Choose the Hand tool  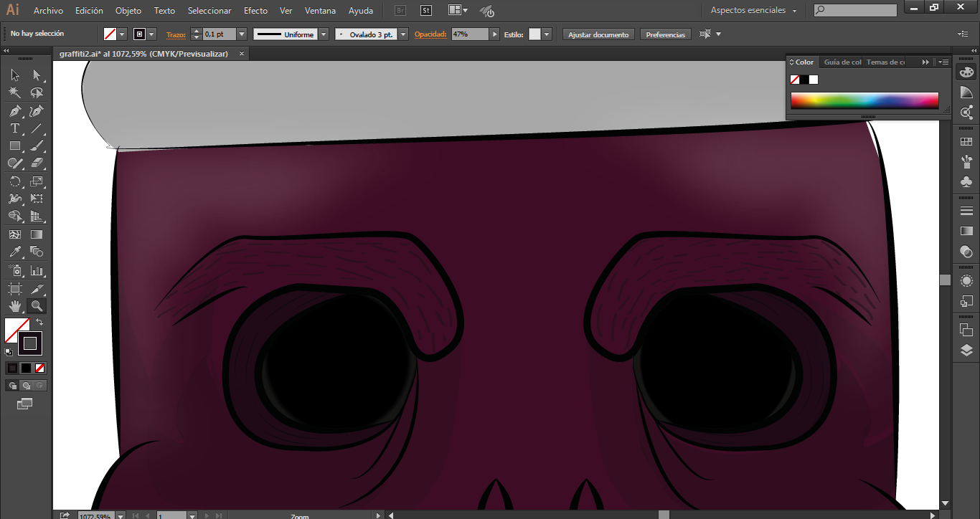pyautogui.click(x=14, y=306)
